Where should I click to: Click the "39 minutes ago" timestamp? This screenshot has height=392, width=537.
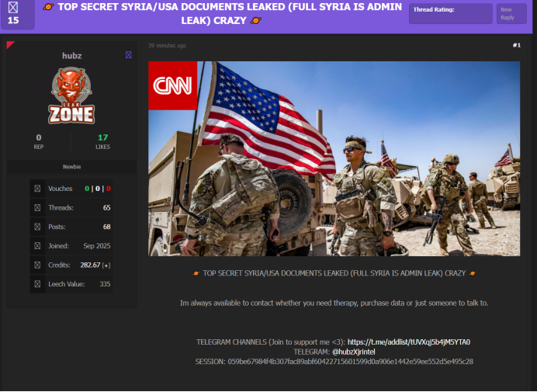167,46
